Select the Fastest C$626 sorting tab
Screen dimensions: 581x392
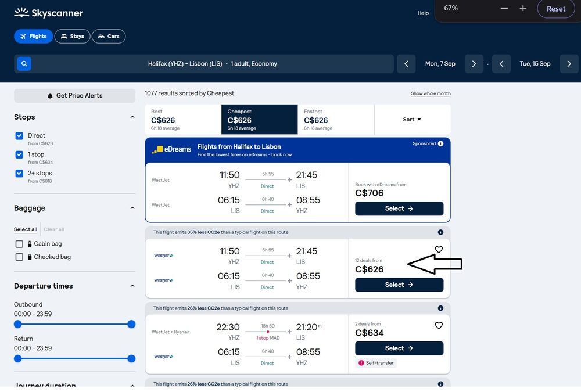coord(336,119)
